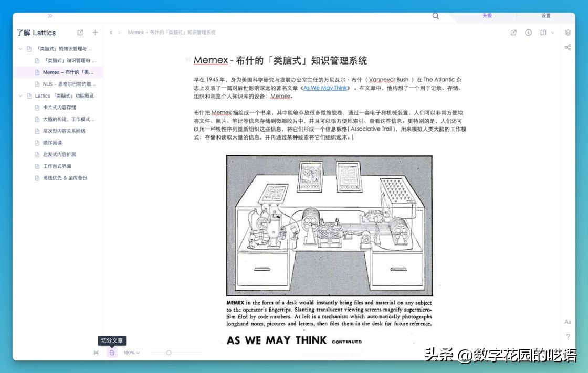Click document icon beside 卡片式内容存储

pyautogui.click(x=37, y=108)
